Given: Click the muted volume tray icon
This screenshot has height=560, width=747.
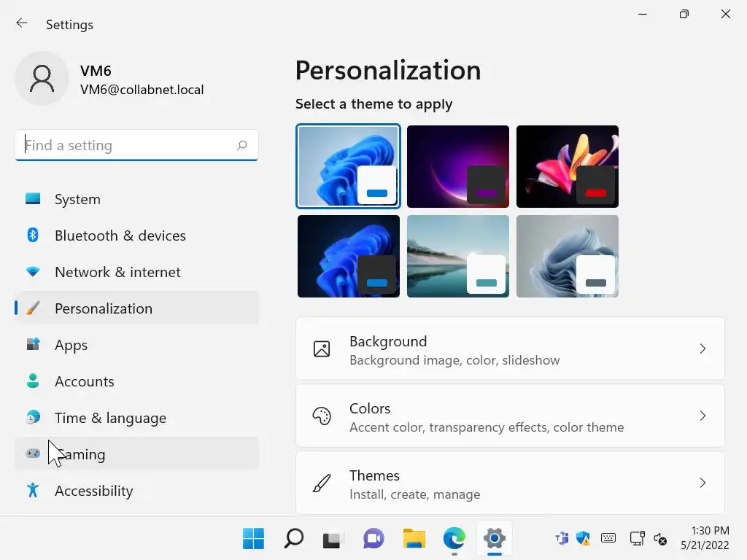Looking at the screenshot, I should tap(660, 539).
